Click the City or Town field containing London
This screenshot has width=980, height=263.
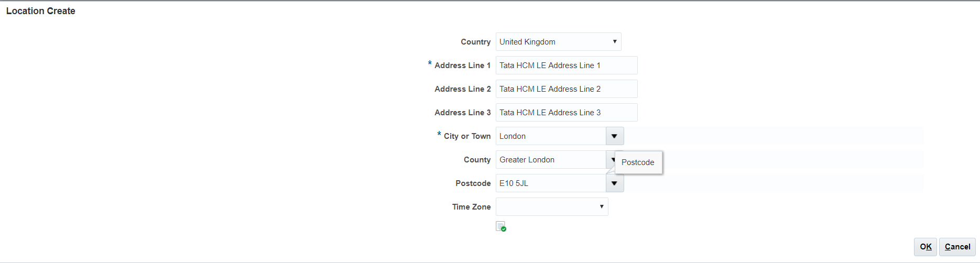click(x=550, y=136)
